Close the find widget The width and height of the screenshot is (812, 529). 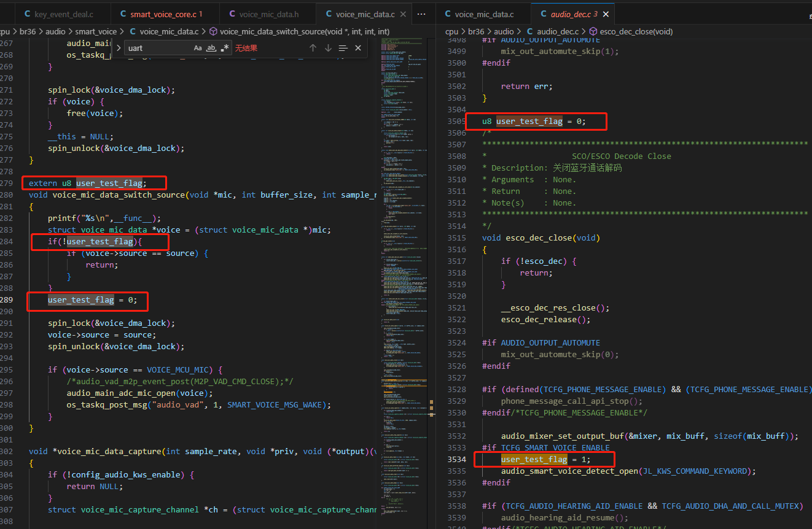[x=358, y=48]
